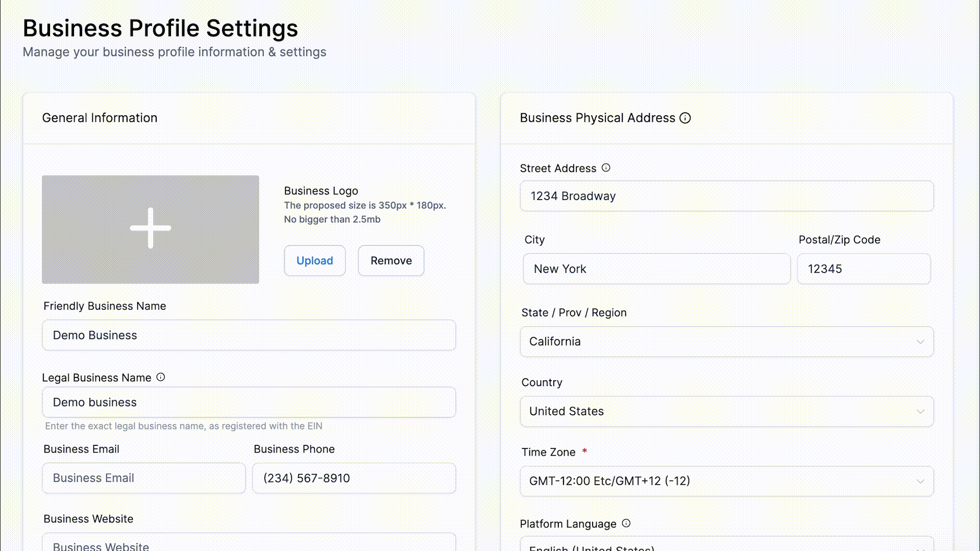Click the Business Phone field
The width and height of the screenshot is (980, 551).
354,478
